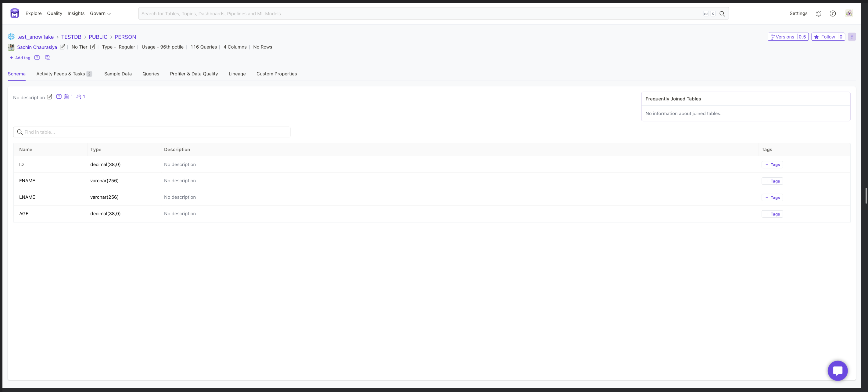This screenshot has height=392, width=868.
Task: Open the chat support bubble at bottom right
Action: (x=838, y=370)
